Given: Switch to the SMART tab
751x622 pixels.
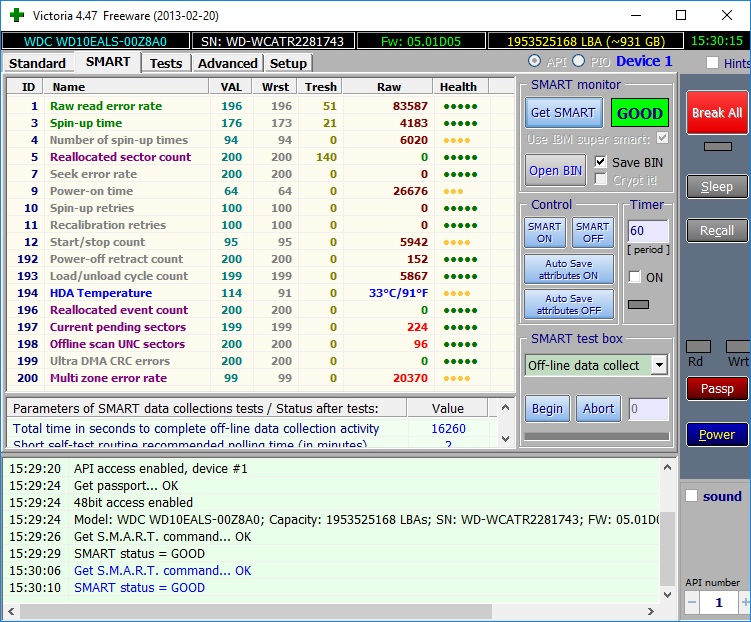Looking at the screenshot, I should pyautogui.click(x=108, y=62).
